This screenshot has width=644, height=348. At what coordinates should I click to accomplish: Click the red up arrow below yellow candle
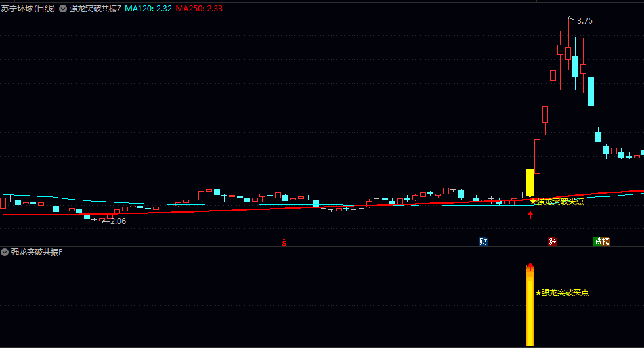[x=530, y=215]
